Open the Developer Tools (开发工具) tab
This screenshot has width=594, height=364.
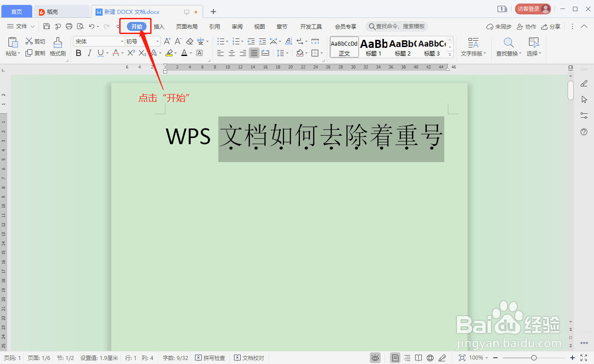pyautogui.click(x=311, y=26)
